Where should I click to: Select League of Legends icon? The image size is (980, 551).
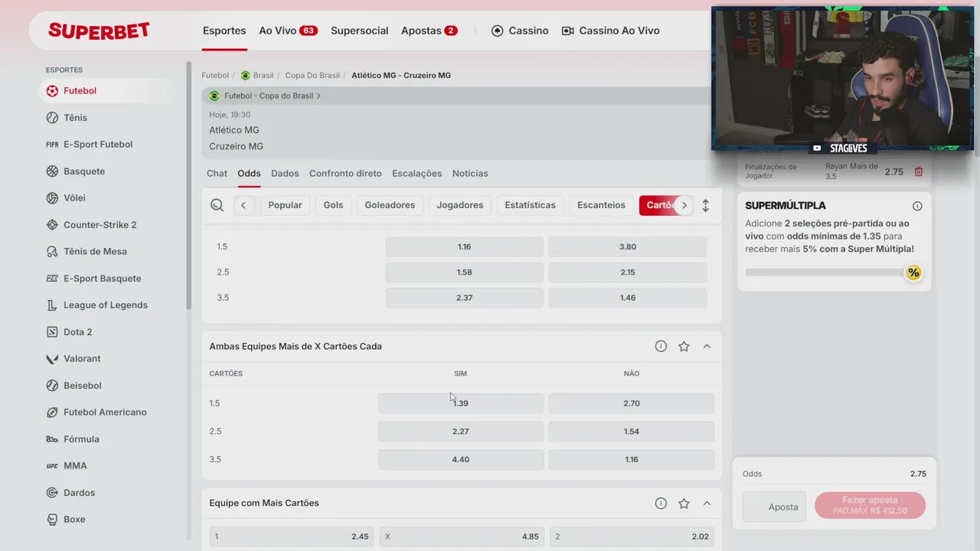(x=52, y=305)
